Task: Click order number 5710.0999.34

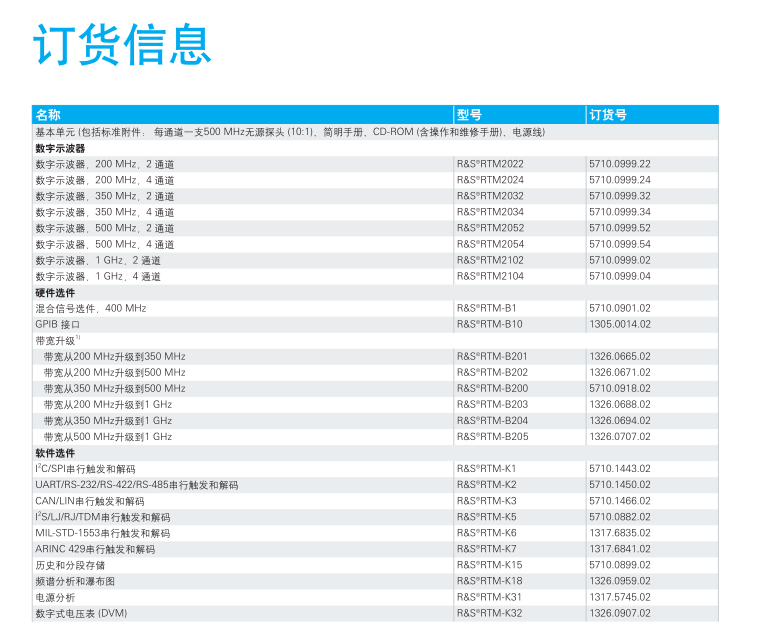Action: (620, 212)
